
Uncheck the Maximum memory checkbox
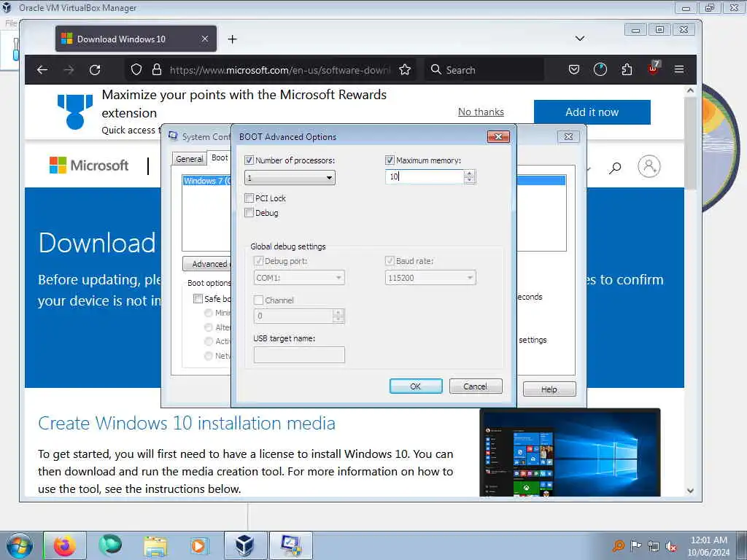tap(390, 160)
